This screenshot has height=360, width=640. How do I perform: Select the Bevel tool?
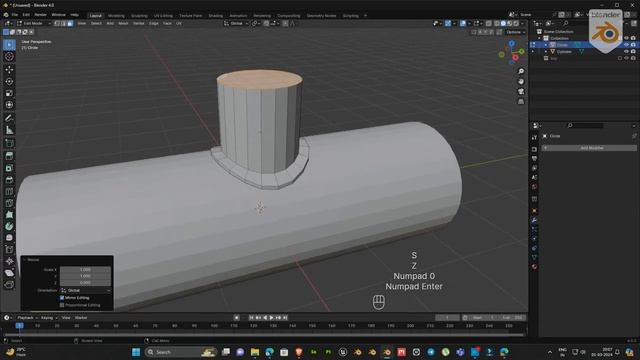9,180
